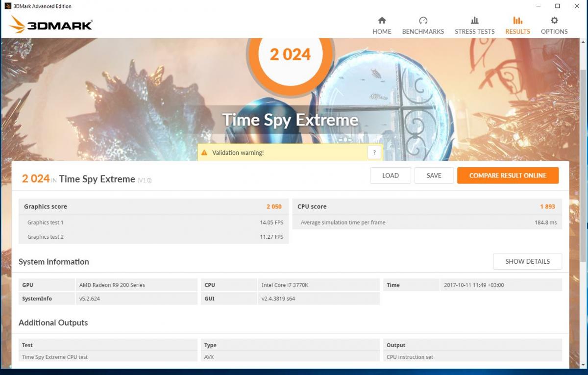
Task: Click Average simulation time per frame label
Action: [x=343, y=223]
